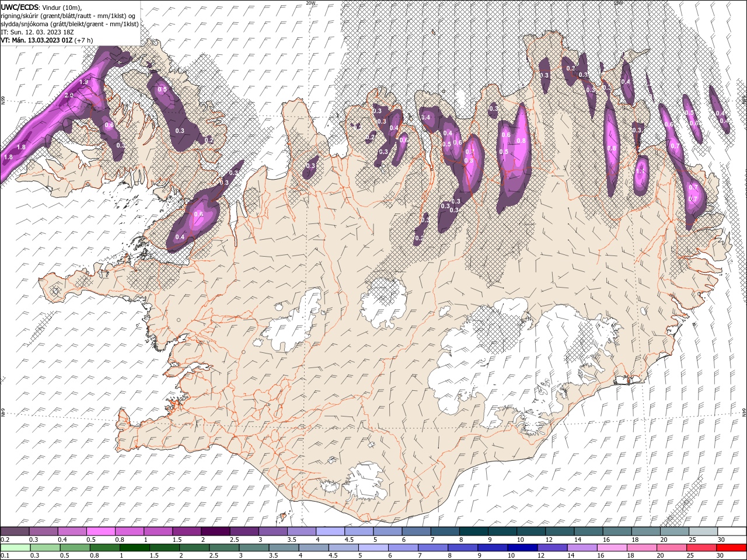The height and width of the screenshot is (560, 747).
Task: Pick the light grey snow swatch starting at 25
Action: coord(703,531)
